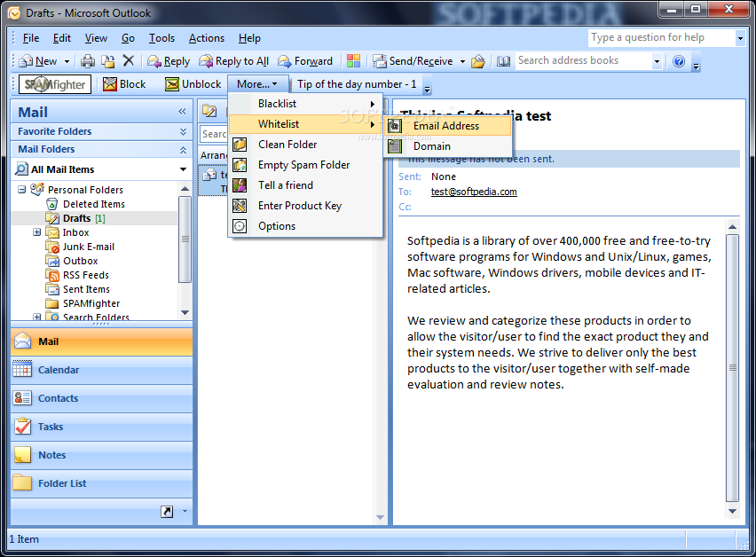
Task: Open the File menu
Action: tap(31, 38)
